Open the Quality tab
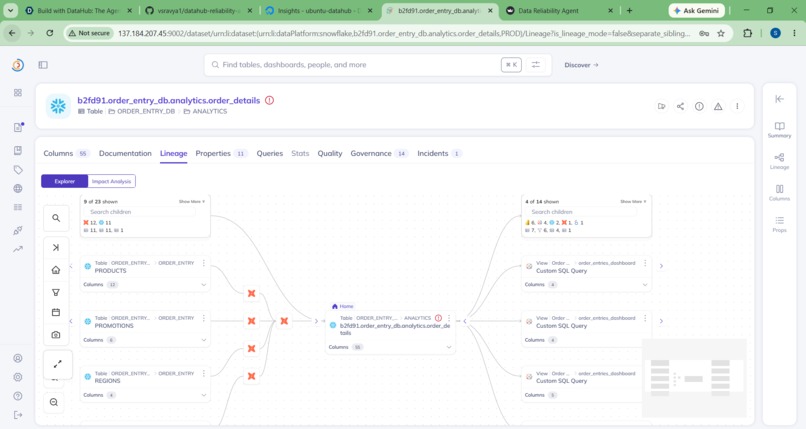The image size is (806, 429). tap(329, 153)
